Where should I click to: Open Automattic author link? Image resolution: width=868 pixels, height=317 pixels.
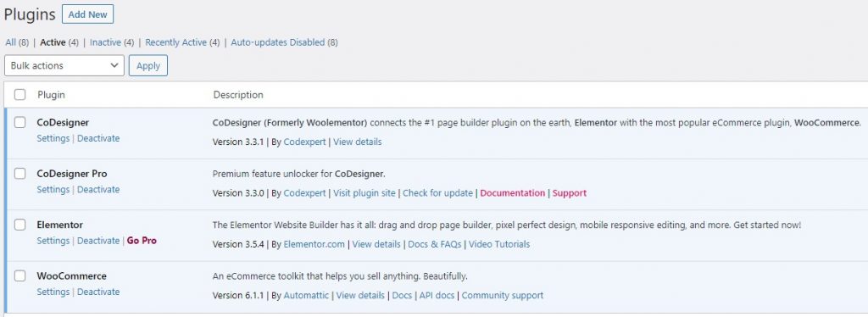306,296
